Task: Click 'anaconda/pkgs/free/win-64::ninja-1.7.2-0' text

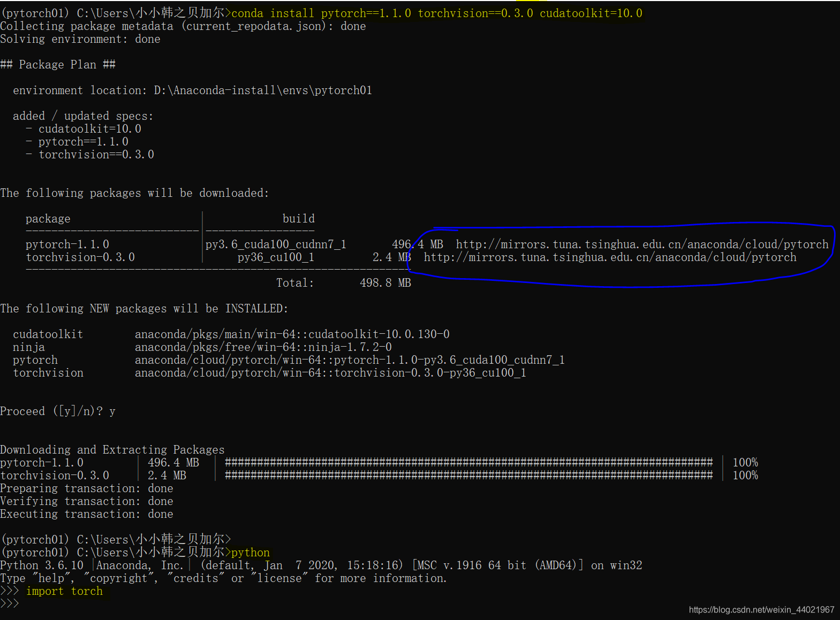Action: click(263, 347)
